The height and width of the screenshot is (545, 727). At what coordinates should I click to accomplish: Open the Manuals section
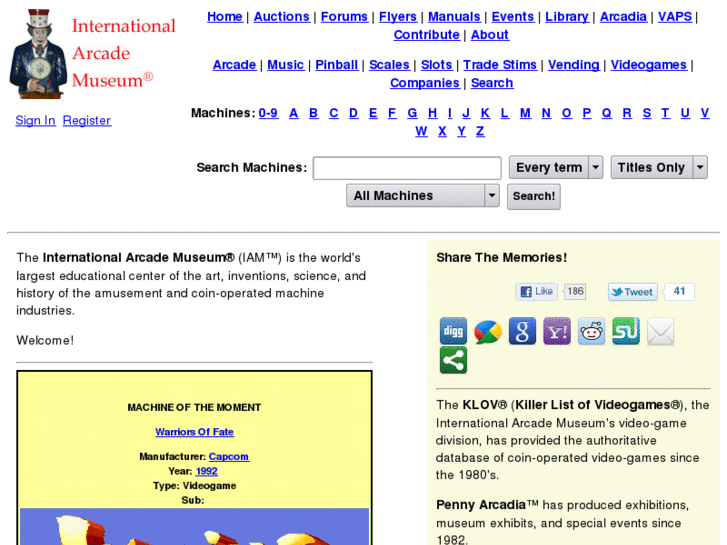coord(454,17)
